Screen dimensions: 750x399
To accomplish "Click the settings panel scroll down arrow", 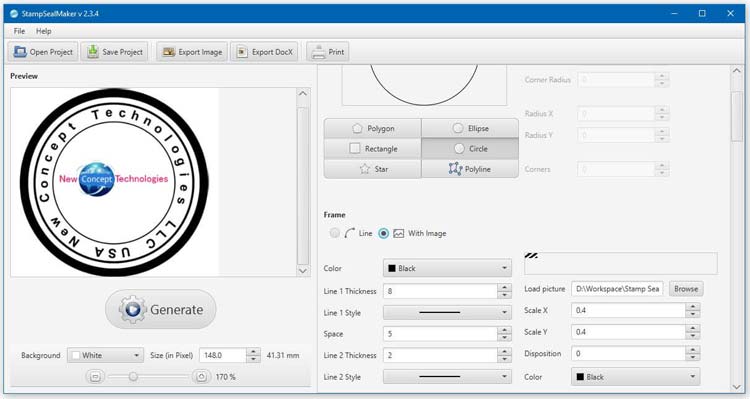I will [x=737, y=387].
